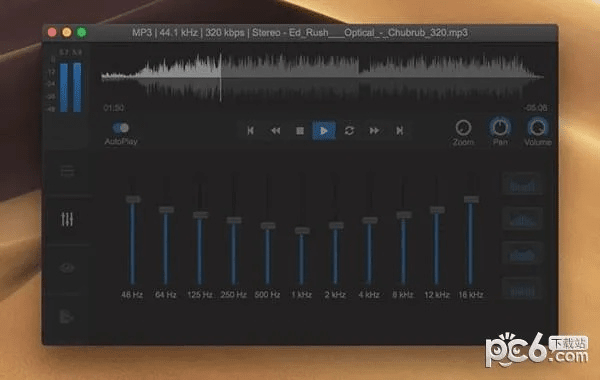
Task: Select the fourth equalizer preset thumbnail
Action: 522,289
